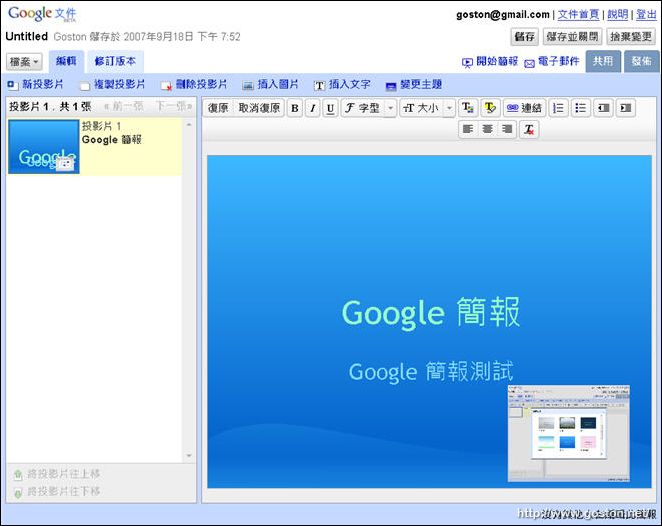Screen dimensions: 662x526
Task: Open the Share (共用) tab
Action: [603, 62]
